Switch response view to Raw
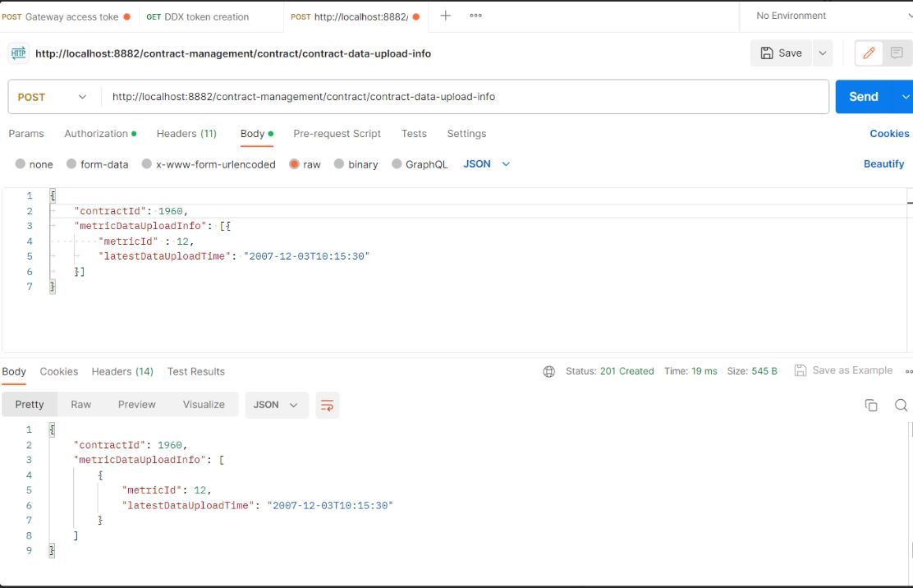 tap(80, 404)
